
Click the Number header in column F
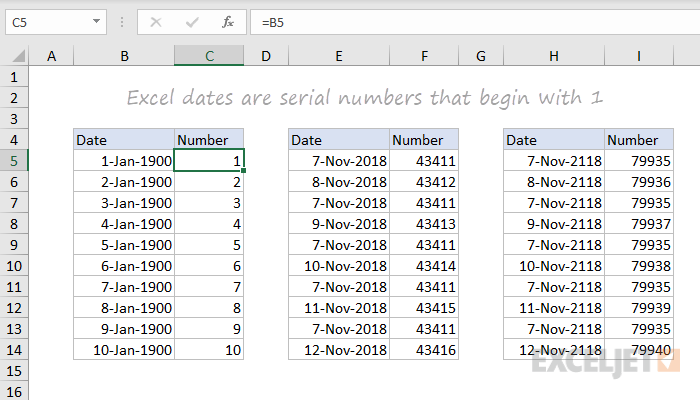[424, 140]
